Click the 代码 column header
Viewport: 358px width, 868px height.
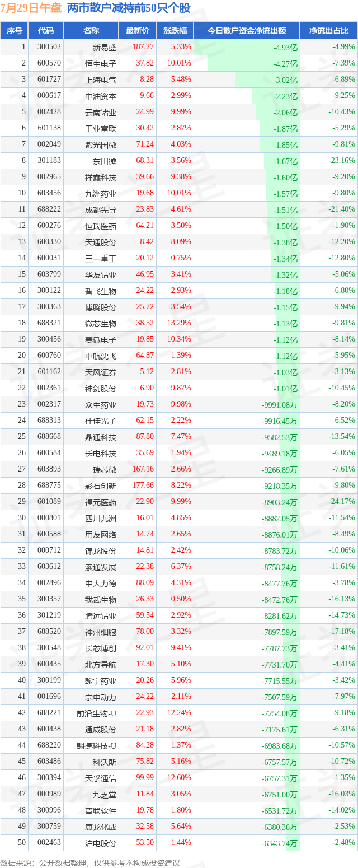click(x=46, y=31)
